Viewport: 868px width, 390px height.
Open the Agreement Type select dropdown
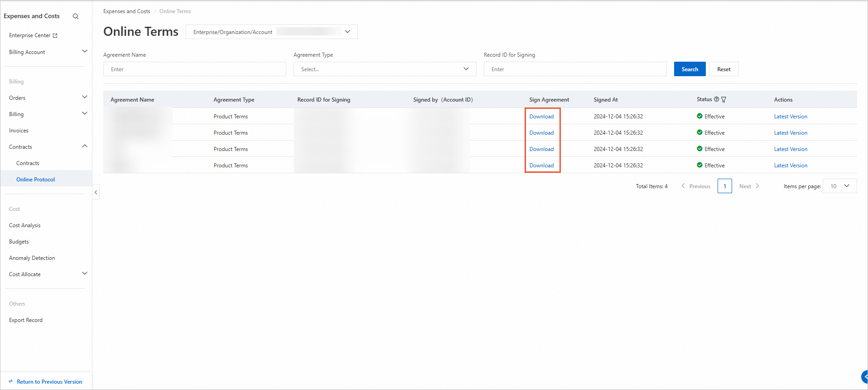(385, 69)
